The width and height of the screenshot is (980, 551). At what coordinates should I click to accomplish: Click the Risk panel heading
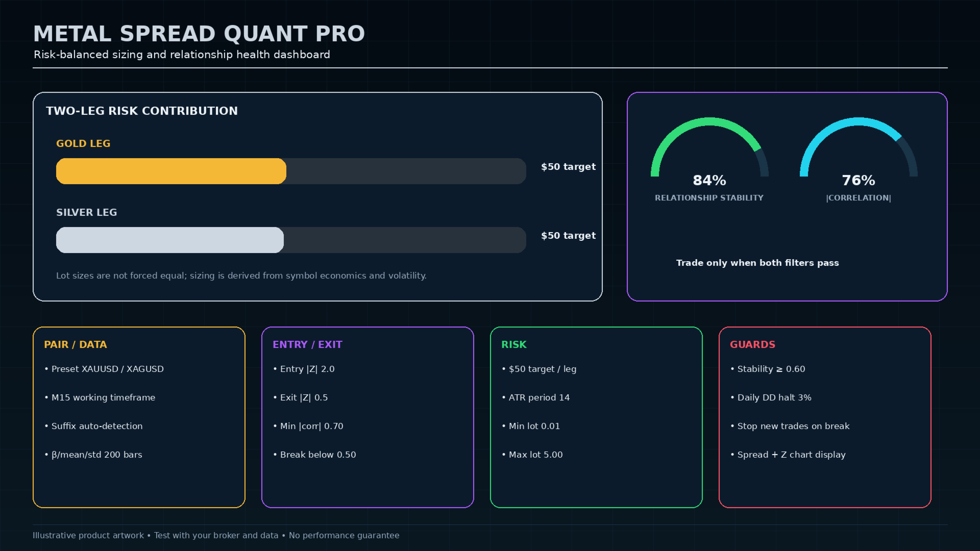514,344
